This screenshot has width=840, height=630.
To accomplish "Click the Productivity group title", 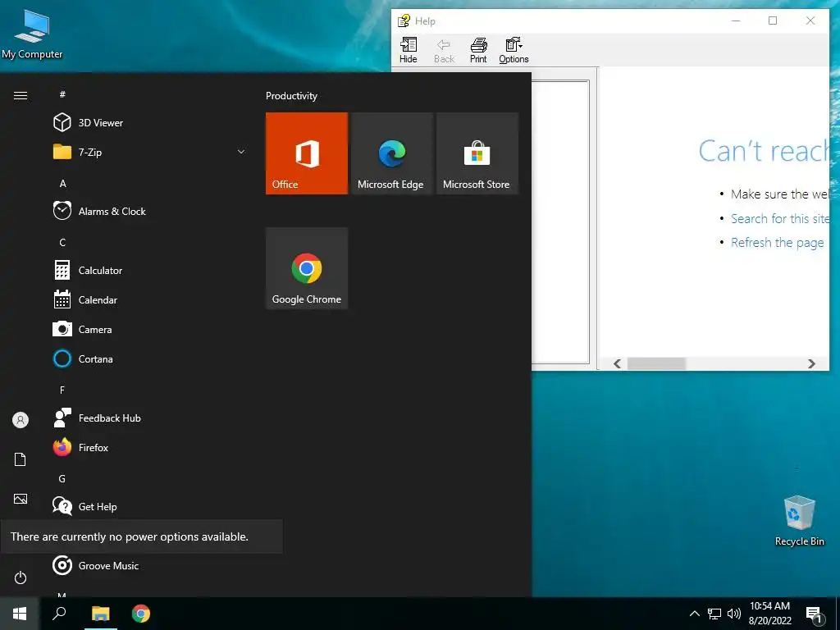I will [x=291, y=96].
